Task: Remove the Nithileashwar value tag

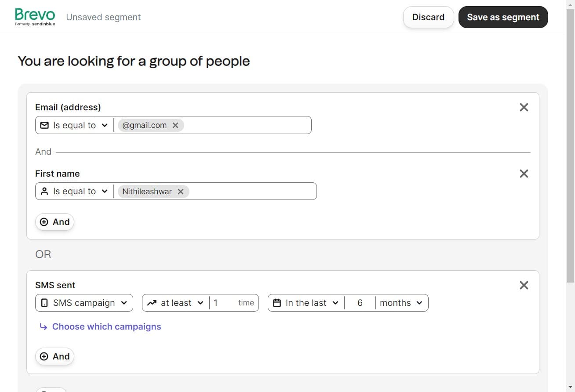Action: point(181,191)
